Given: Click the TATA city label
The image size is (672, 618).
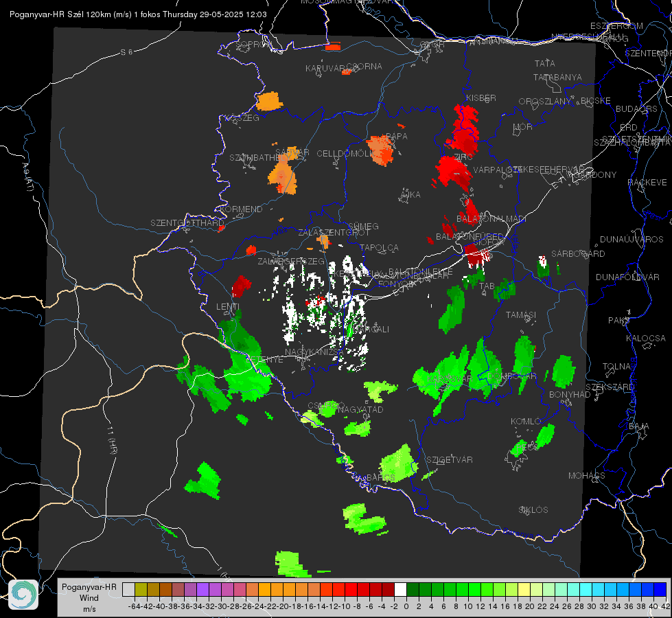Looking at the screenshot, I should click(x=545, y=63).
